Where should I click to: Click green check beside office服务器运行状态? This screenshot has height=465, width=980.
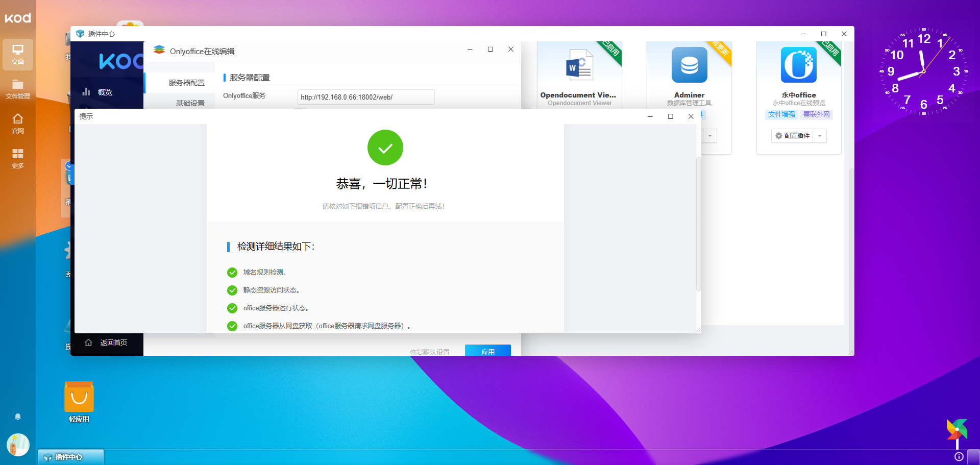pos(232,308)
